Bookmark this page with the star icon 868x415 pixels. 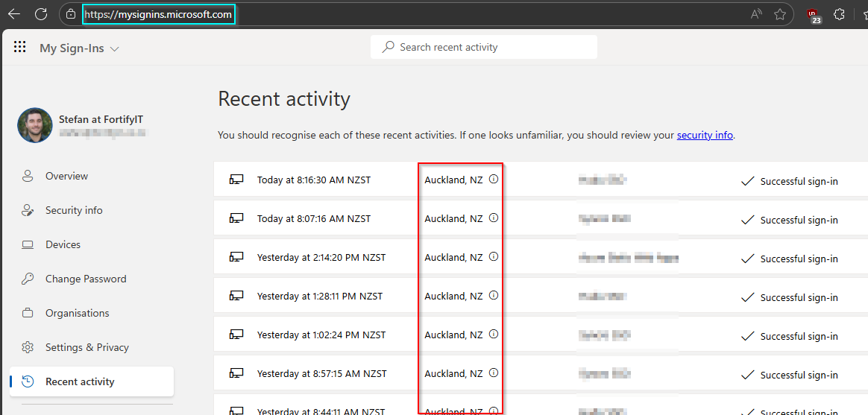point(780,14)
